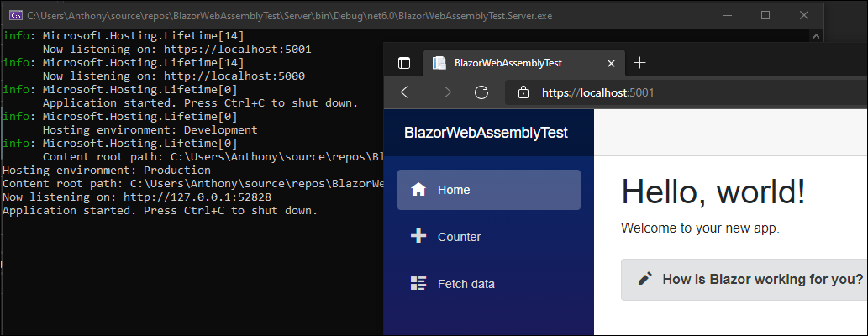The width and height of the screenshot is (868, 336).
Task: Click the https://localhost:5001 address bar
Action: [x=687, y=93]
